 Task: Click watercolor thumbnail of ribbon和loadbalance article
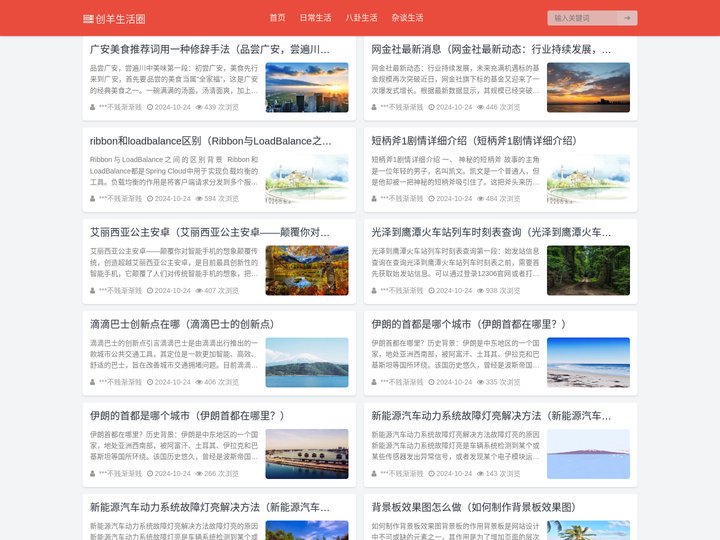[x=307, y=179]
